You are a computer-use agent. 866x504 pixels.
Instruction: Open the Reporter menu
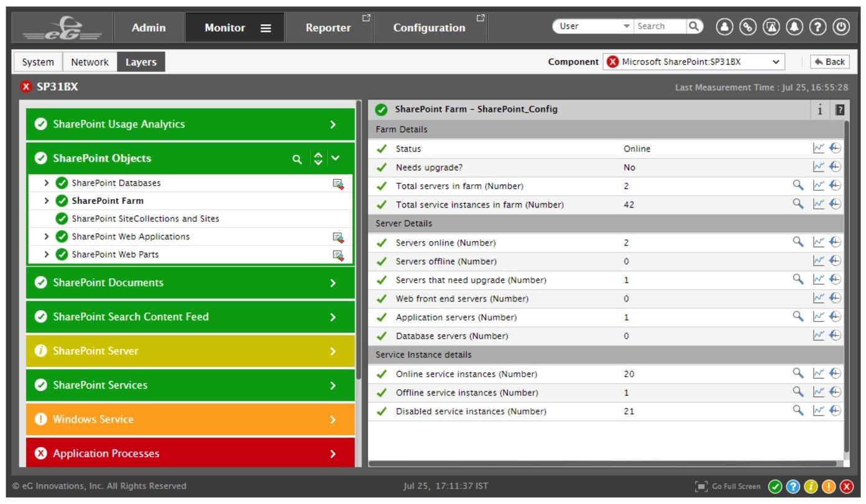328,27
